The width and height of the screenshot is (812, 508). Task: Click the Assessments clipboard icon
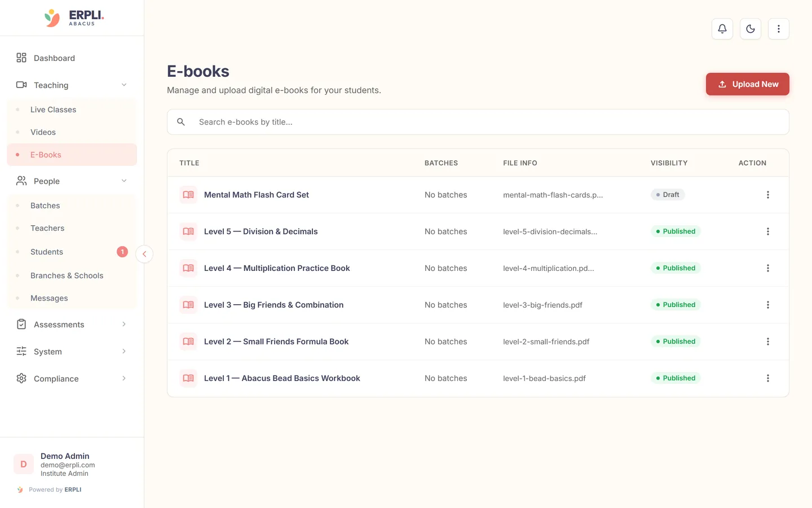pos(21,324)
